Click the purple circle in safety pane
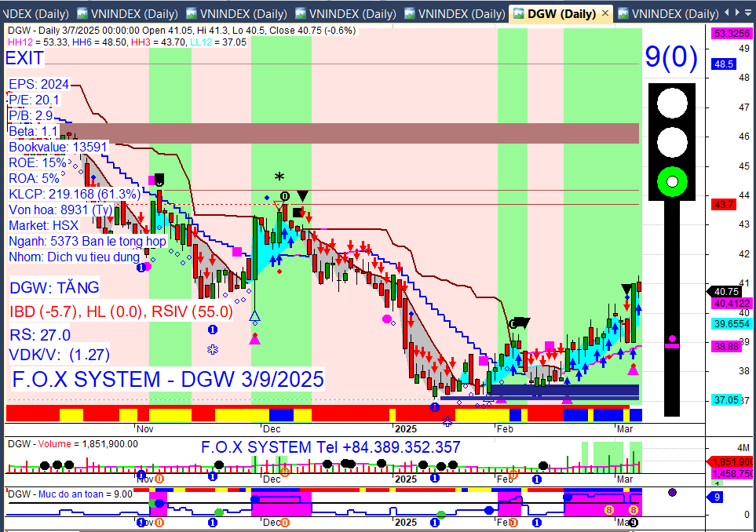Image resolution: width=756 pixels, height=532 pixels. 672,492
